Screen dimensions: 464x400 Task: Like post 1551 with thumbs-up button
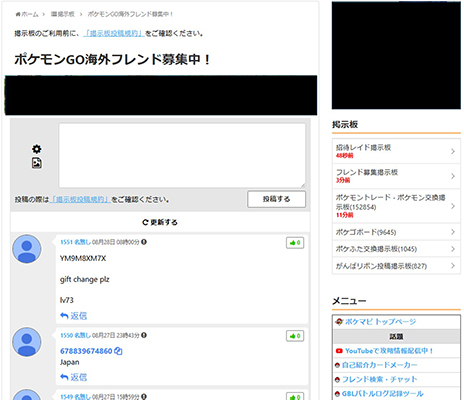coord(295,243)
